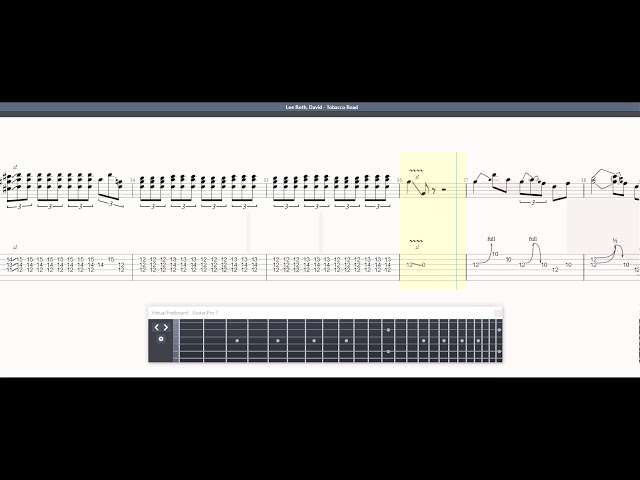The height and width of the screenshot is (480, 640).
Task: Click the tab note 12 in the highlighted bar 36
Action: click(409, 265)
